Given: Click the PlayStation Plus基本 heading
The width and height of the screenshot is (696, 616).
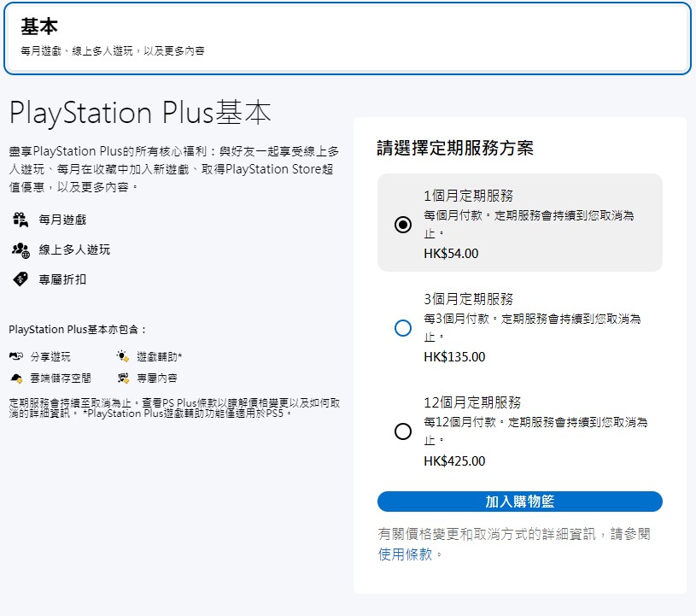Looking at the screenshot, I should (x=140, y=113).
